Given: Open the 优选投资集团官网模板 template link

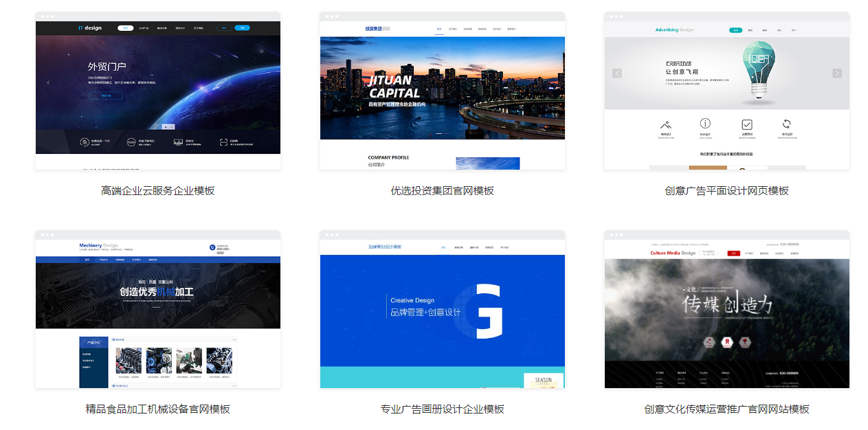Looking at the screenshot, I should pyautogui.click(x=442, y=190).
